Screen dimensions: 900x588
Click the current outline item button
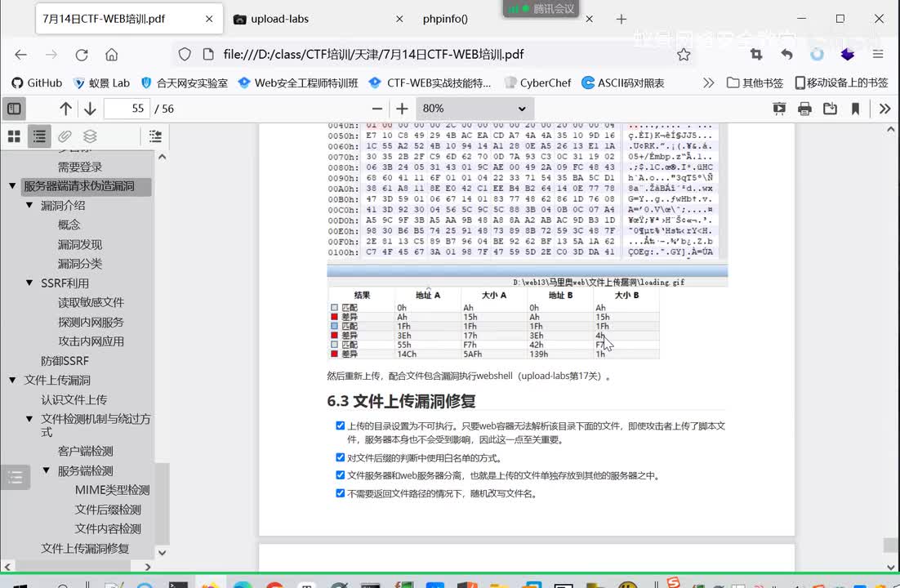click(155, 136)
